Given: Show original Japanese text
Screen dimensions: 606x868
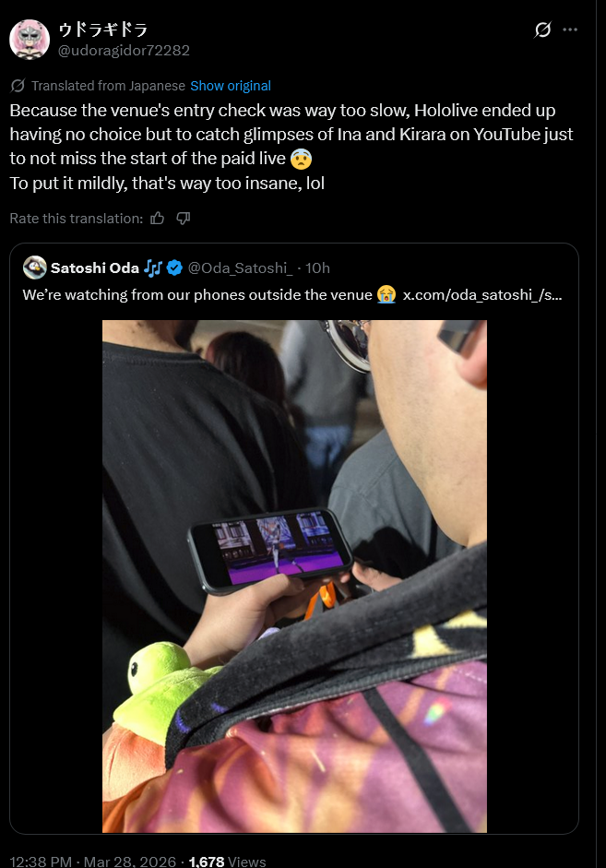Looking at the screenshot, I should point(231,86).
